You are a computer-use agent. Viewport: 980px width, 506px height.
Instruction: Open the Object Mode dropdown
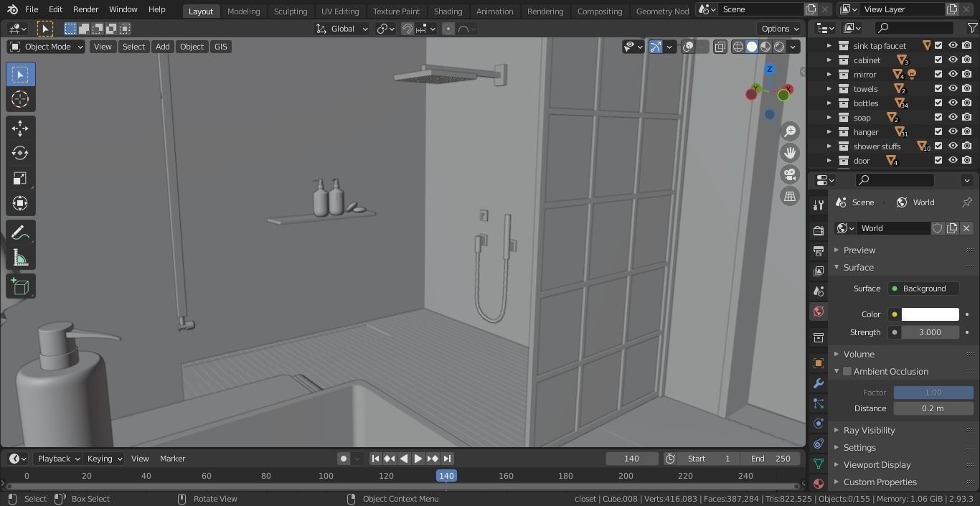tap(46, 47)
